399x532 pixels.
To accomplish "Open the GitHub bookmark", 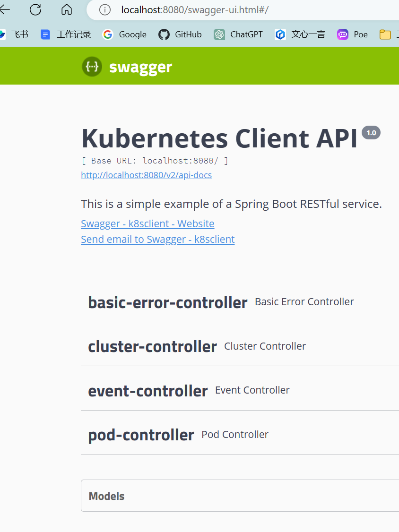I will coord(180,34).
